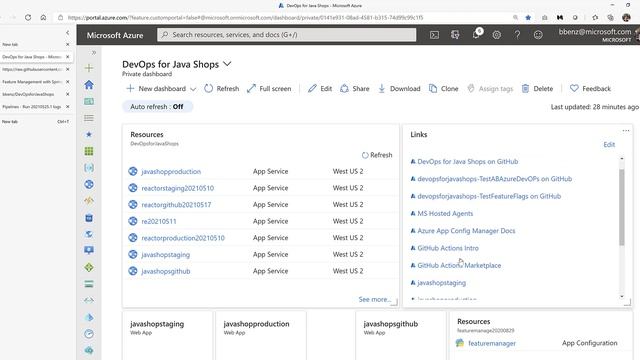Open DevOps for Java Shops on GitHub link

tap(468, 162)
